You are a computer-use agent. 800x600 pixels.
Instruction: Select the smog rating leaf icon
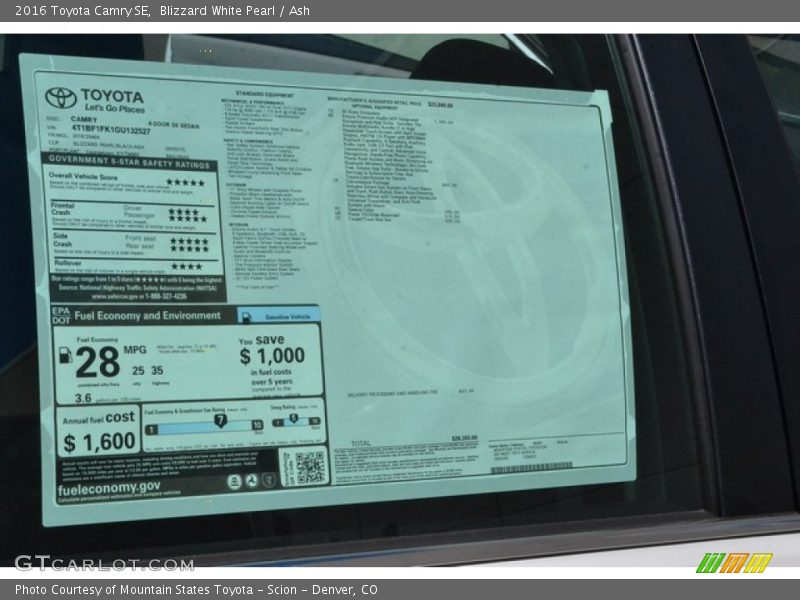[294, 417]
